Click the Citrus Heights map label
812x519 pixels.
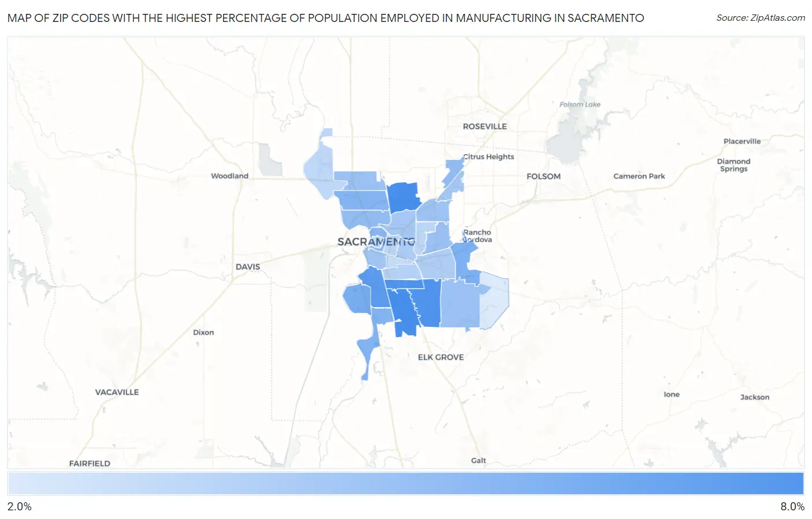coord(489,156)
